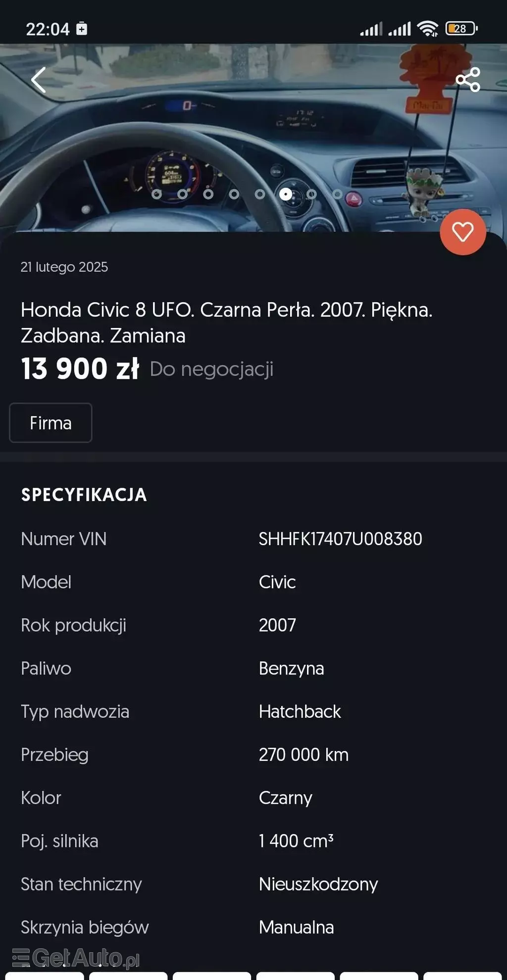Tap the Do negocjacji label
The height and width of the screenshot is (980, 507).
point(211,369)
